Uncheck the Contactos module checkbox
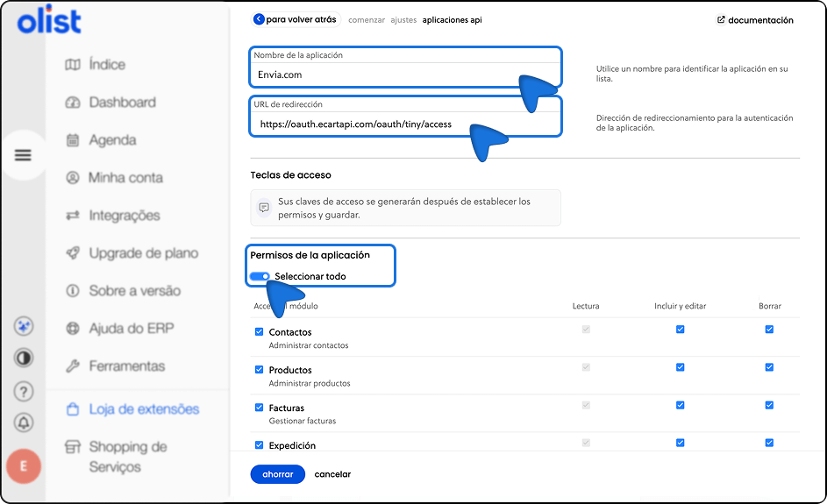This screenshot has height=504, width=827. point(259,332)
